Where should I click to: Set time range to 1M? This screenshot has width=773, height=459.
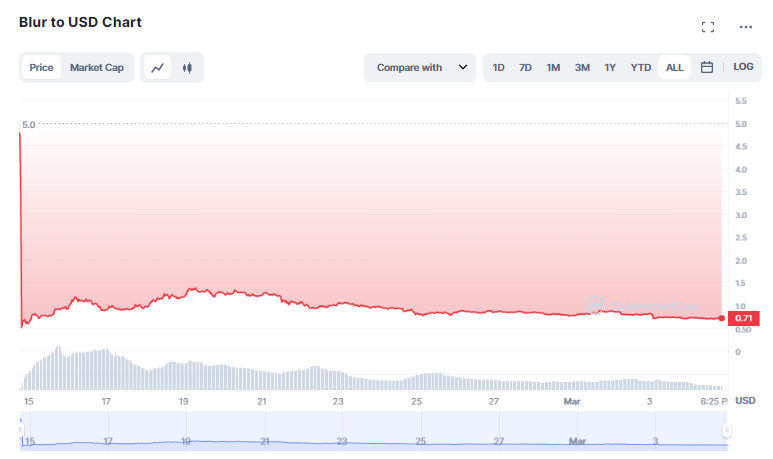[x=553, y=68]
